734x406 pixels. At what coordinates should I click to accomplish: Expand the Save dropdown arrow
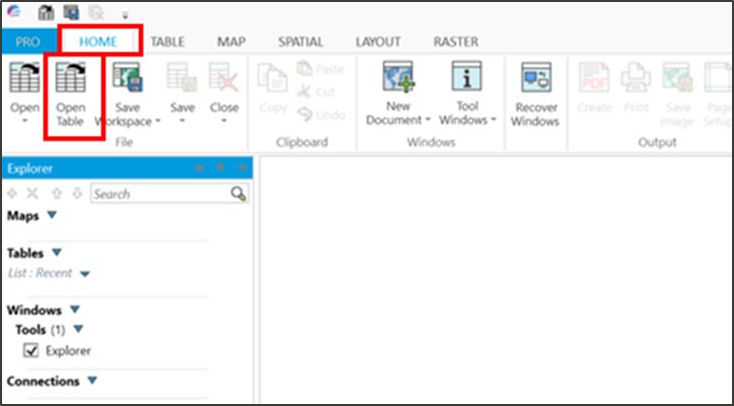[182, 121]
